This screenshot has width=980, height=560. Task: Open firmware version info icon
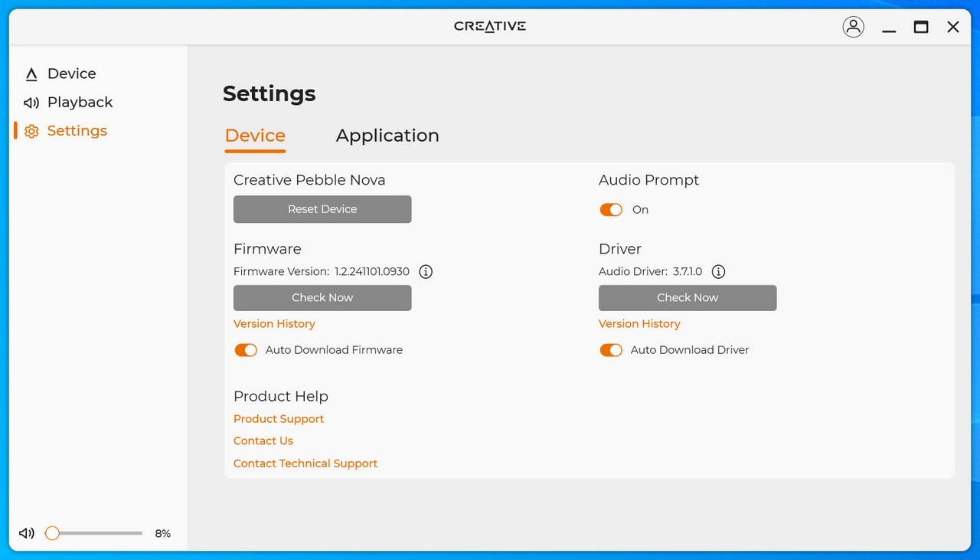click(426, 271)
